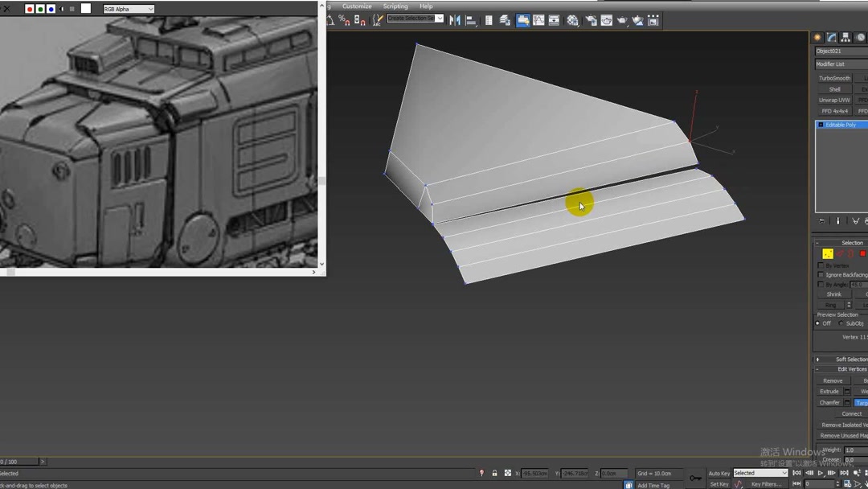Image resolution: width=868 pixels, height=489 pixels.
Task: Open the RGB Alpha channel dropdown
Action: [x=129, y=9]
